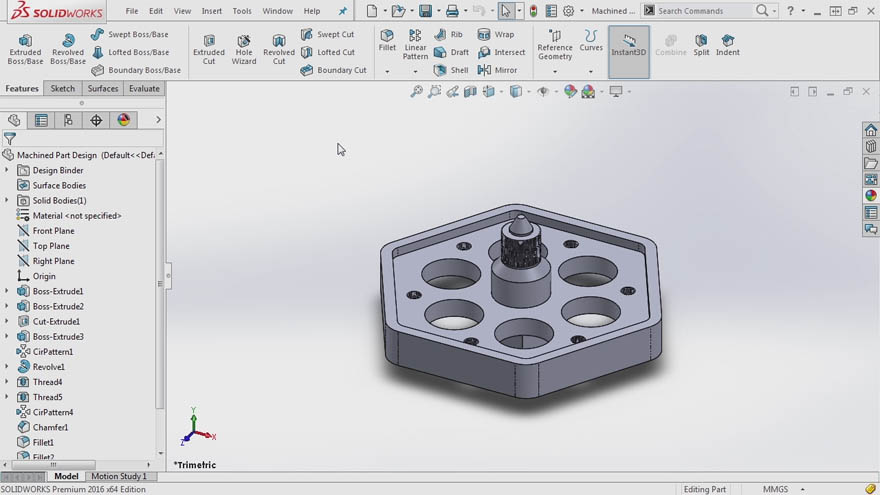This screenshot has width=880, height=495.
Task: Click the MMGS unit system button
Action: [x=775, y=489]
